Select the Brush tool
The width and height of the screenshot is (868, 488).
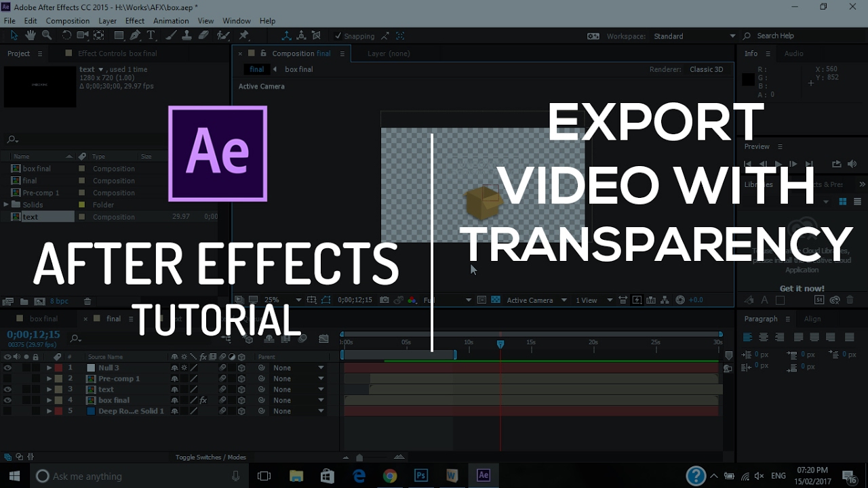point(172,36)
